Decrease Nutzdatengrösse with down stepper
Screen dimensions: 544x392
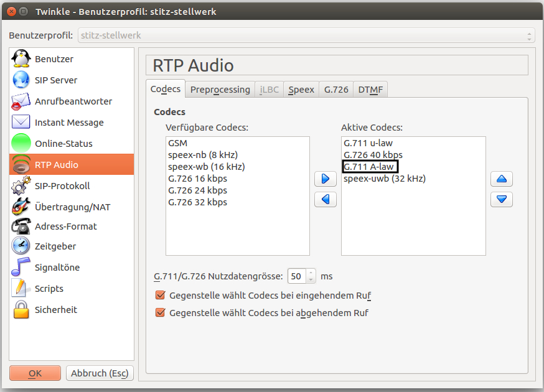pos(311,279)
